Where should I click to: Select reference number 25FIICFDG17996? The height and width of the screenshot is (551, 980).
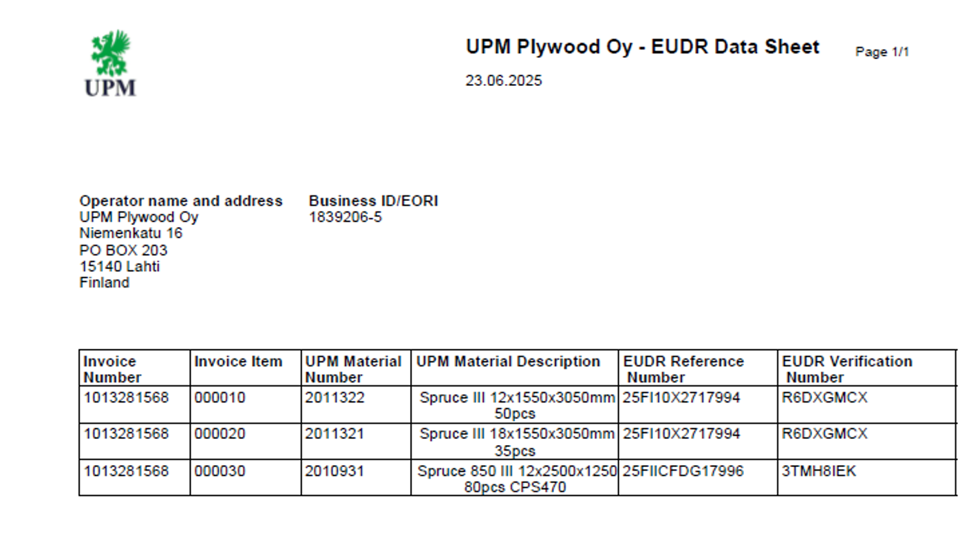683,471
